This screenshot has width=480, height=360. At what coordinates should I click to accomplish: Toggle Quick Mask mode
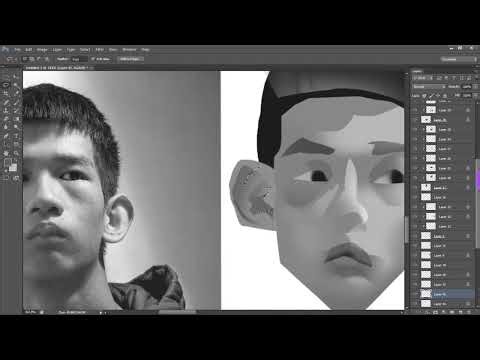pyautogui.click(x=6, y=178)
